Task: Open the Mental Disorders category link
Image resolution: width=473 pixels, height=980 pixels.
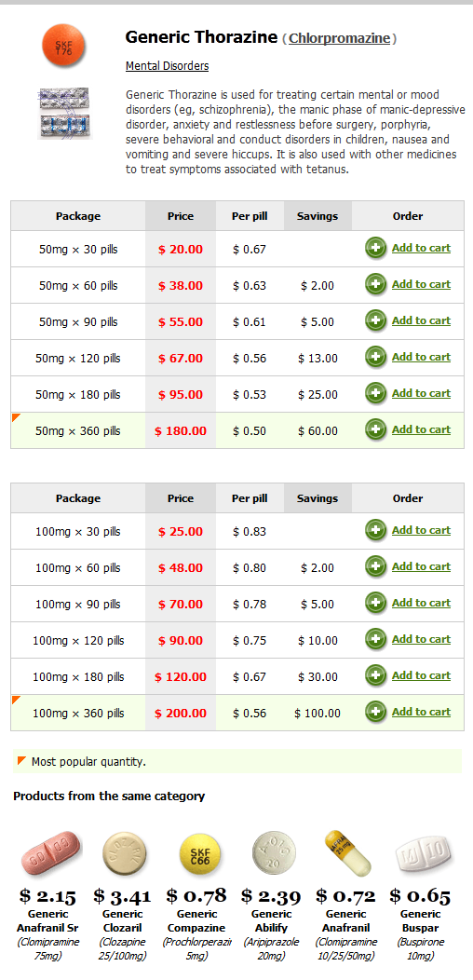Action: (167, 65)
